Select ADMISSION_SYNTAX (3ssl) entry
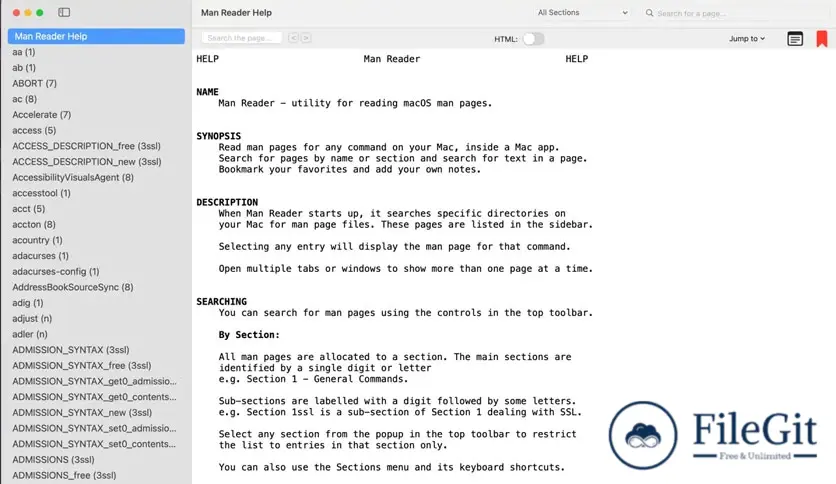The width and height of the screenshot is (836, 484). click(x=71, y=350)
